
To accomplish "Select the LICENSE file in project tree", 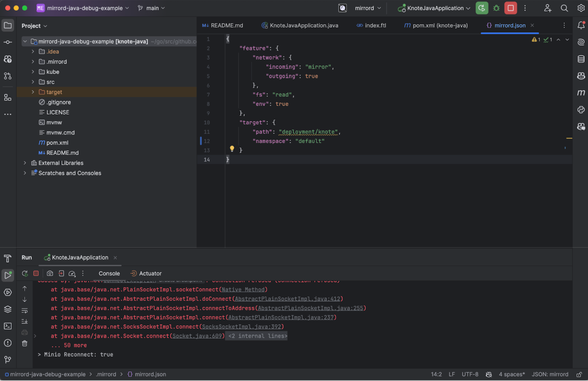I will tap(58, 112).
